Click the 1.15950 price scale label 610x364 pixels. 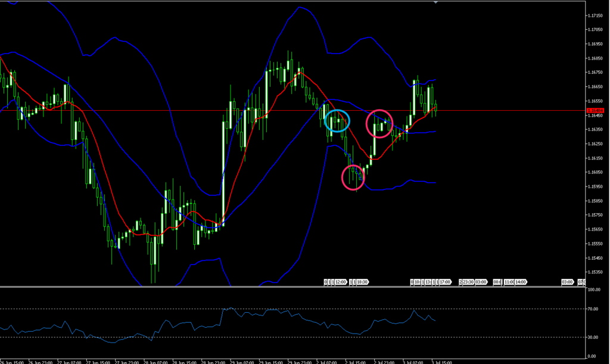[x=595, y=186]
